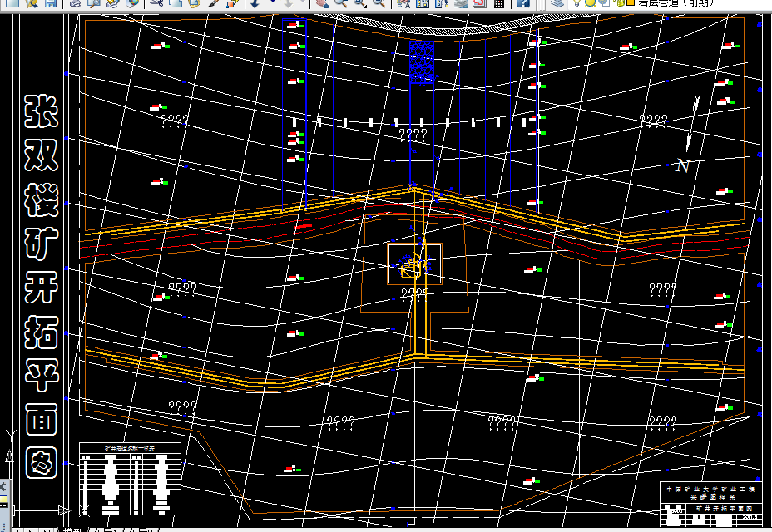Screen dimensions: 772x532
Task: Open the Zoom Window flyout tool
Action: pyautogui.click(x=360, y=3)
